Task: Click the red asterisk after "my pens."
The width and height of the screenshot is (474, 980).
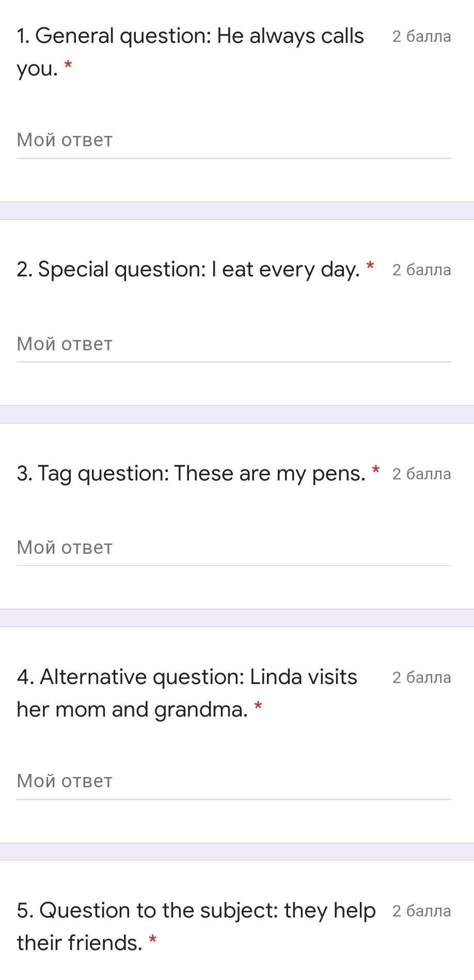Action: pos(376,470)
